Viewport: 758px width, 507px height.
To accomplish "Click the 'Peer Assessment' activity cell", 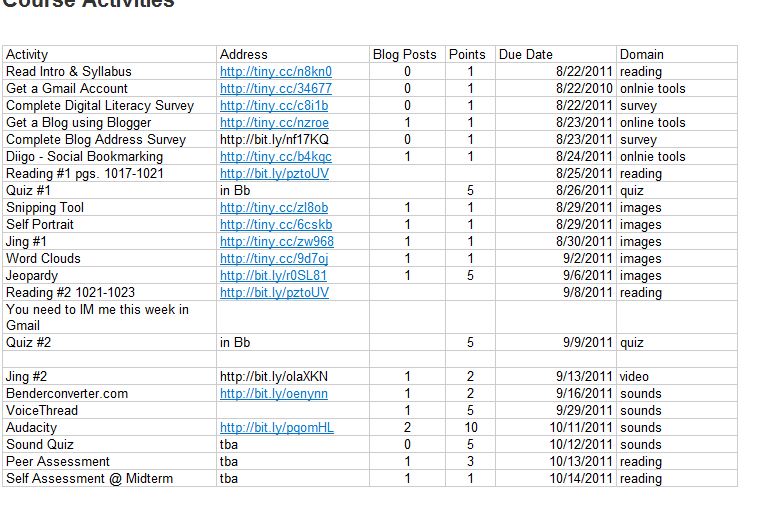I will click(109, 461).
